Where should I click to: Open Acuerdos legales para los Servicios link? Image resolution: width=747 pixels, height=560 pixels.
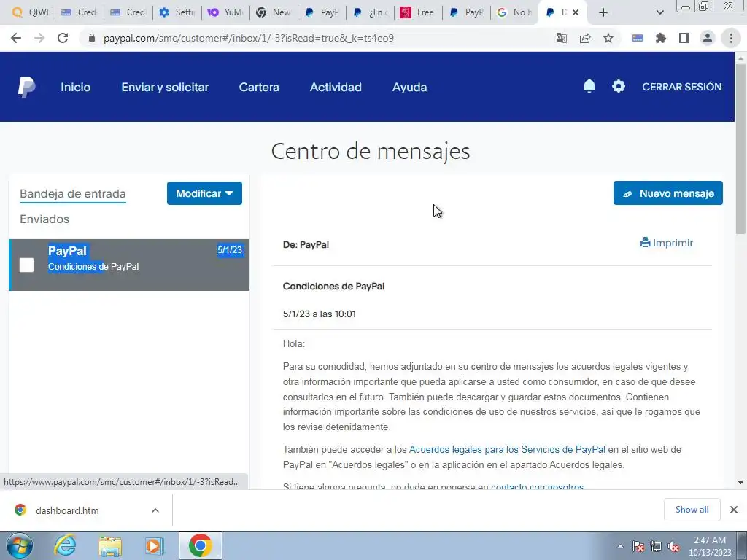tap(507, 449)
